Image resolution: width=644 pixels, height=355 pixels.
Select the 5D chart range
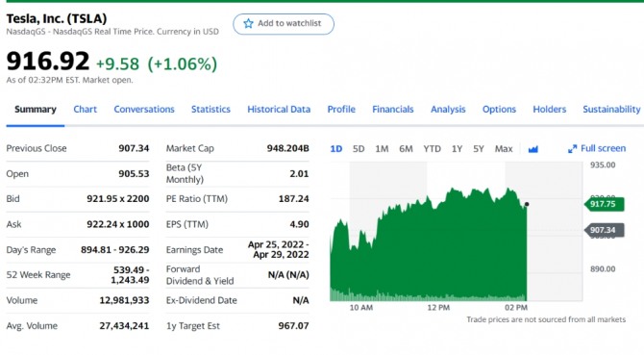(359, 149)
